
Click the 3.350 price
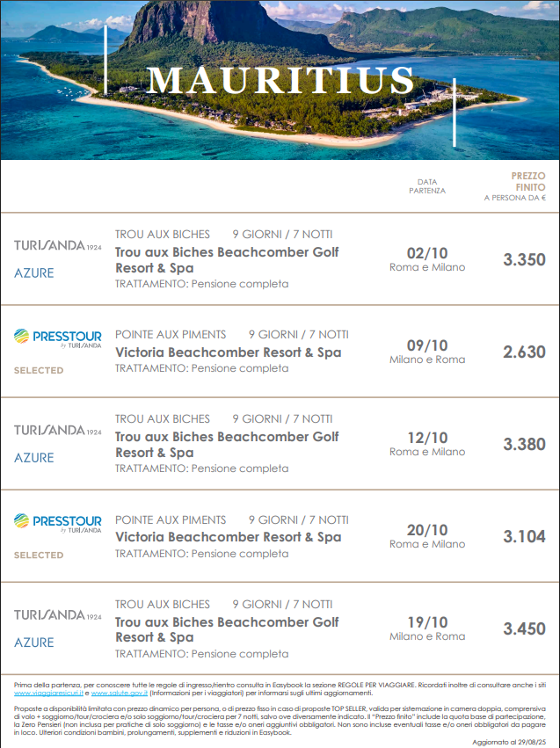(524, 259)
